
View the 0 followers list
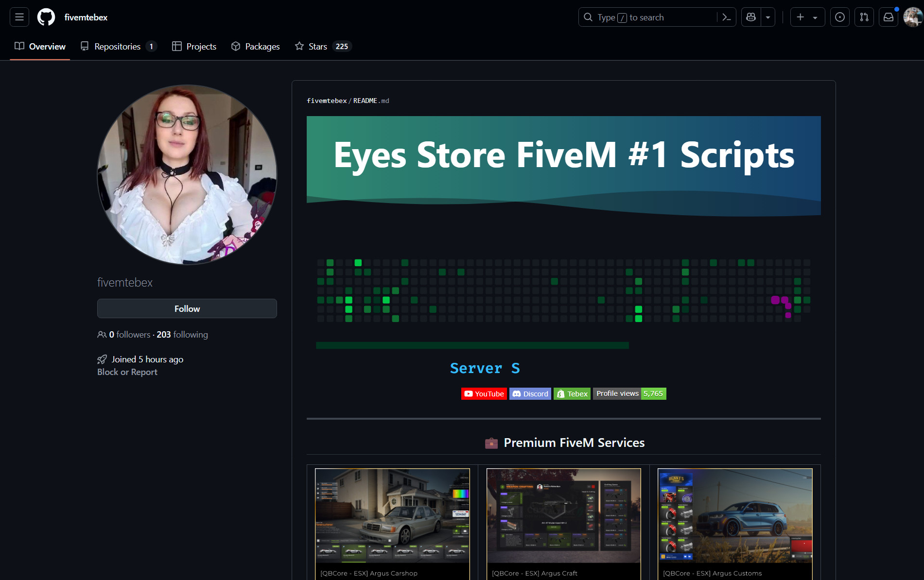tap(129, 334)
